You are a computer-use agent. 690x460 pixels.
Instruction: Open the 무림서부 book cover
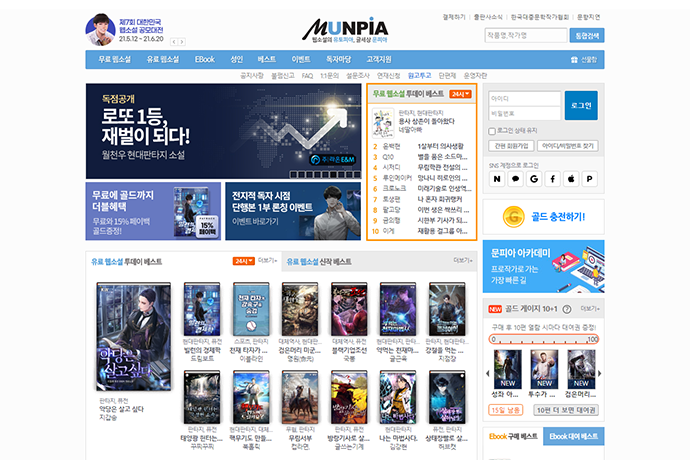click(x=300, y=397)
